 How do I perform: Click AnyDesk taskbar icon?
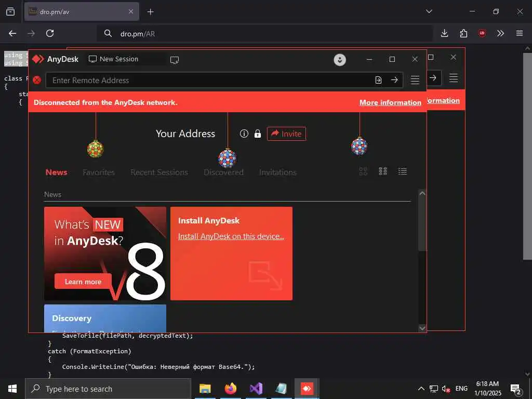pos(307,389)
